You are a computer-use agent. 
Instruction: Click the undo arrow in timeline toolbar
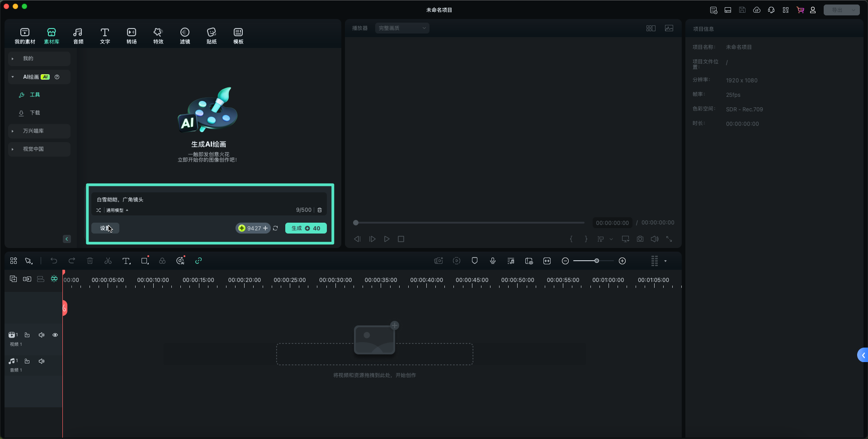[54, 261]
